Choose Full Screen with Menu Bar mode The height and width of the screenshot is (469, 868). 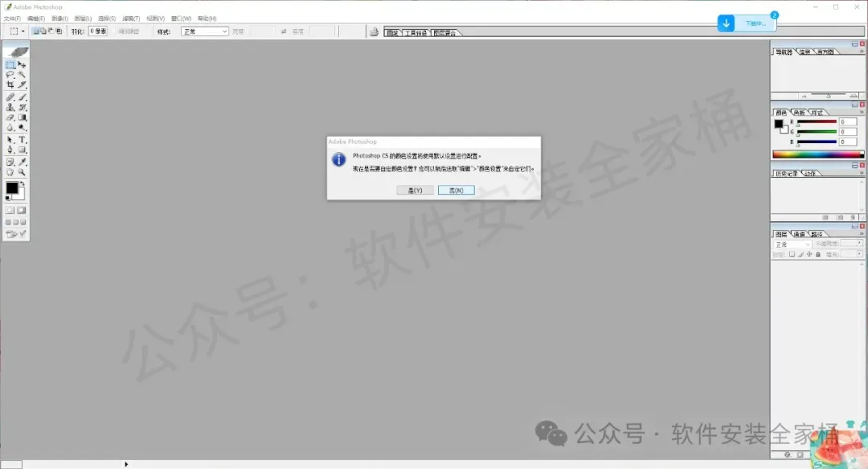[15, 222]
